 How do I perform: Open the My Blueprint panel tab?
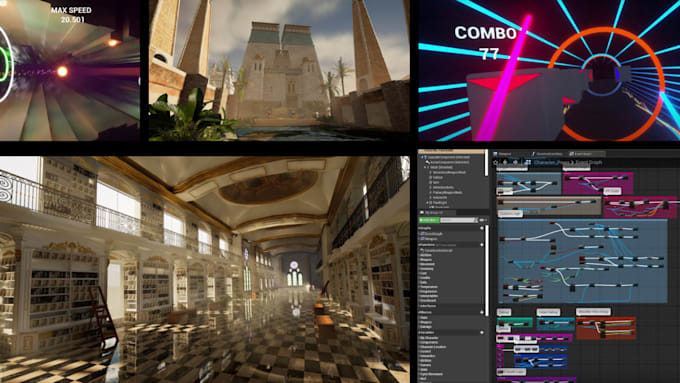click(x=437, y=213)
